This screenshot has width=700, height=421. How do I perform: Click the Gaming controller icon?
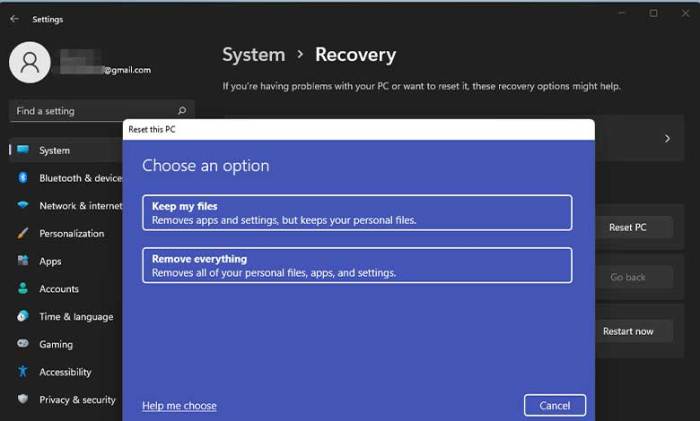pos(23,343)
